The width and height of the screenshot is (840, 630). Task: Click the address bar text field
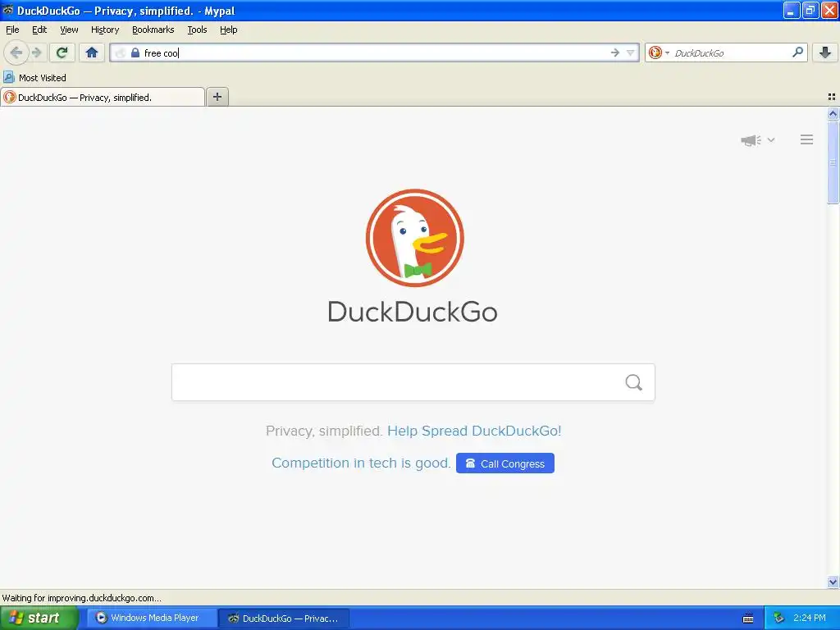[x=375, y=52]
